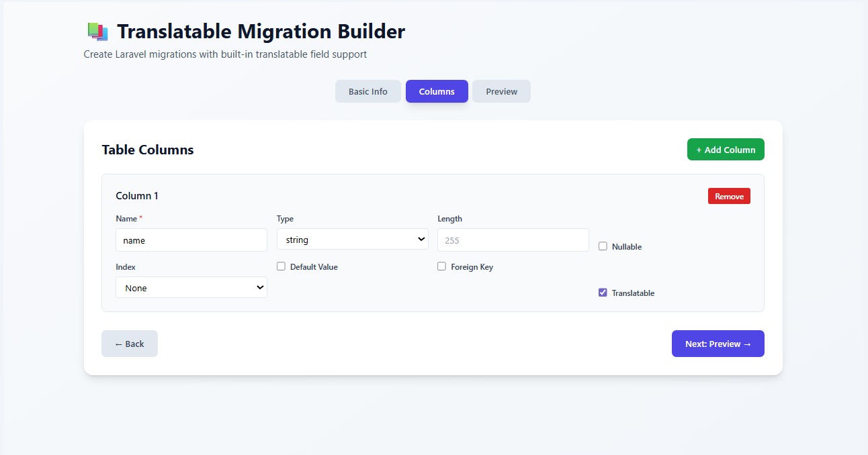Expand the Index dropdown set to None
868x455 pixels.
pyautogui.click(x=191, y=287)
